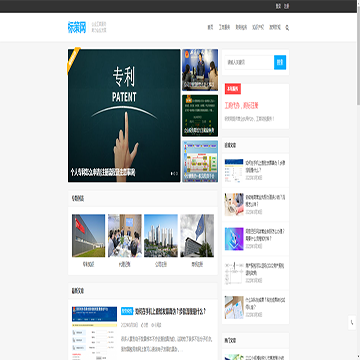
Task: Open the conference meeting room category image
Action: pyautogui.click(x=125, y=235)
